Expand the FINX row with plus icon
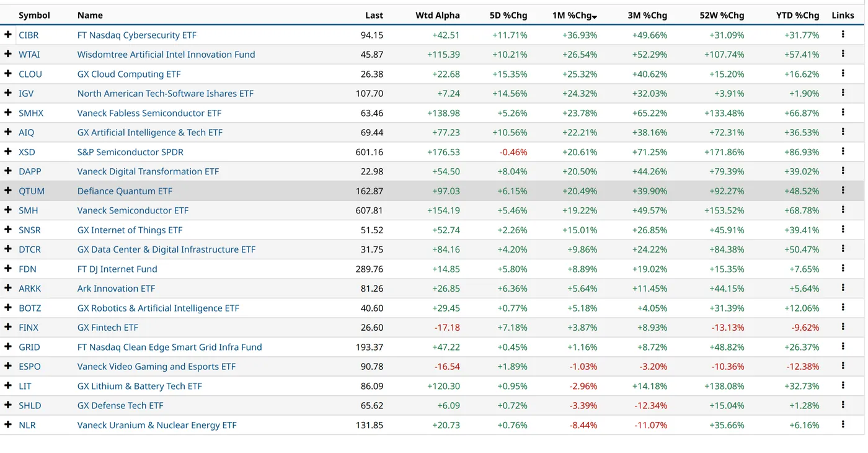The height and width of the screenshot is (453, 868). [8, 327]
